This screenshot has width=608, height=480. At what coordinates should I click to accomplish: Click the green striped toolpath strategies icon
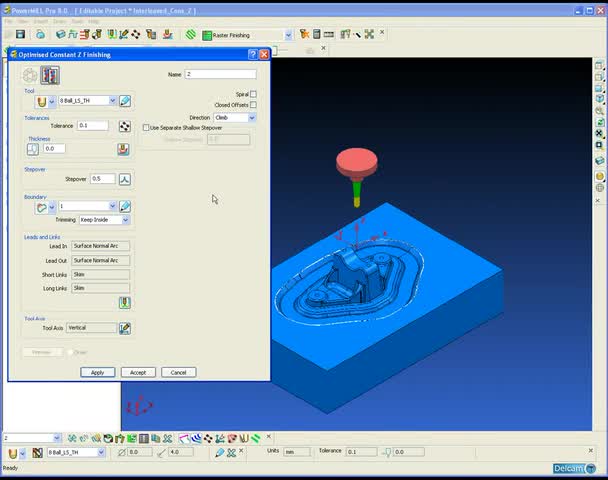190,35
